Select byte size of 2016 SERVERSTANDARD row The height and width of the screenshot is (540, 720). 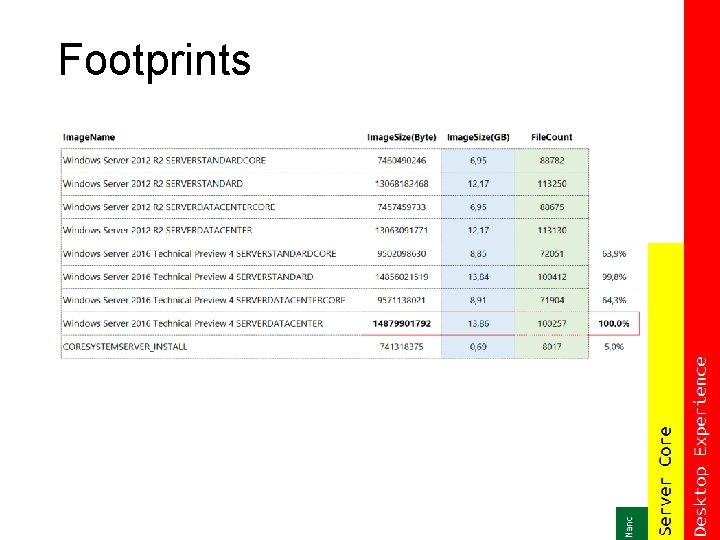(402, 277)
